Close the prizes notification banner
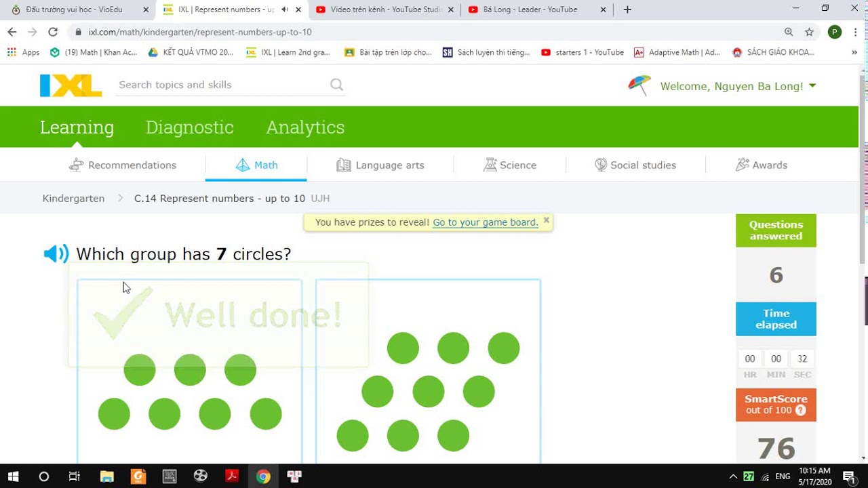This screenshot has height=488, width=868. point(547,220)
